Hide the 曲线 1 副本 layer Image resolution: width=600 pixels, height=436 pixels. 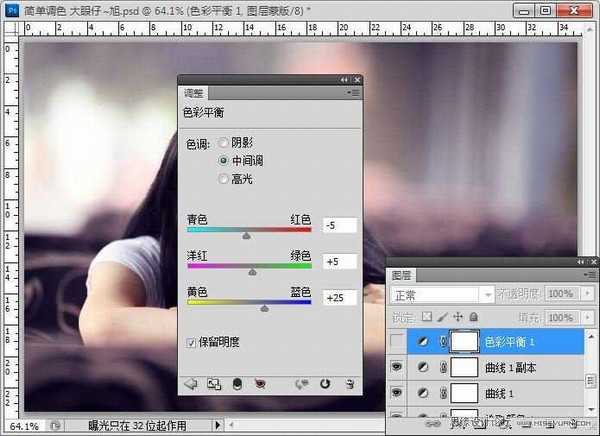[400, 367]
